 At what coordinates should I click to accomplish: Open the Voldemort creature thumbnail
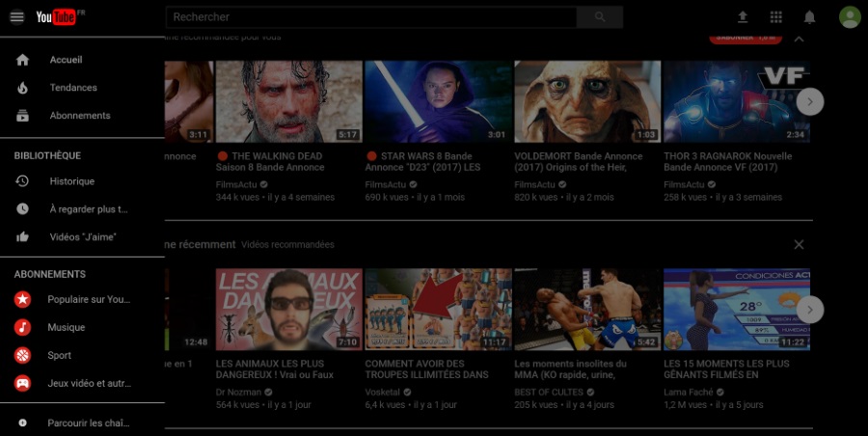pyautogui.click(x=587, y=101)
